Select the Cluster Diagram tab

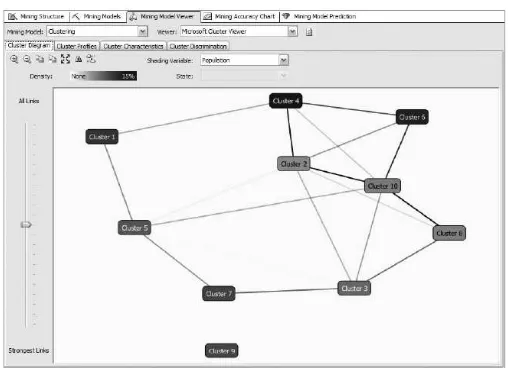[29, 45]
